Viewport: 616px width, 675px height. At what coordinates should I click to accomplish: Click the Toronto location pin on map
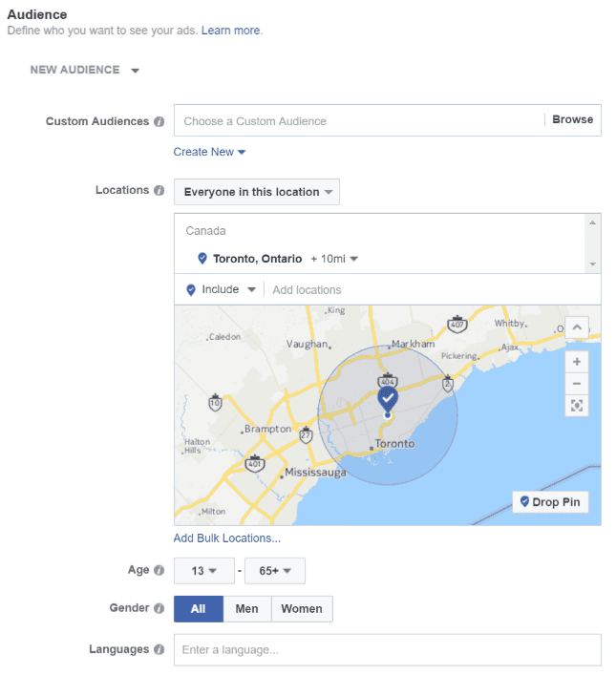click(x=388, y=399)
